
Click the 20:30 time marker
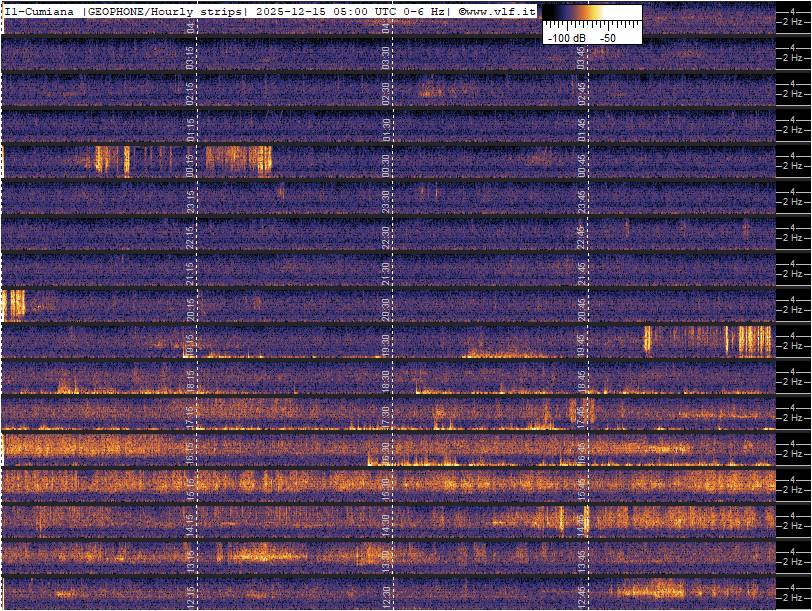tap(386, 309)
